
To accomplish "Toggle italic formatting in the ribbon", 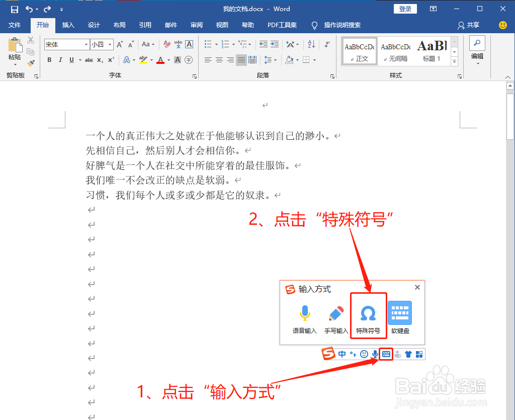I will 60,59.
